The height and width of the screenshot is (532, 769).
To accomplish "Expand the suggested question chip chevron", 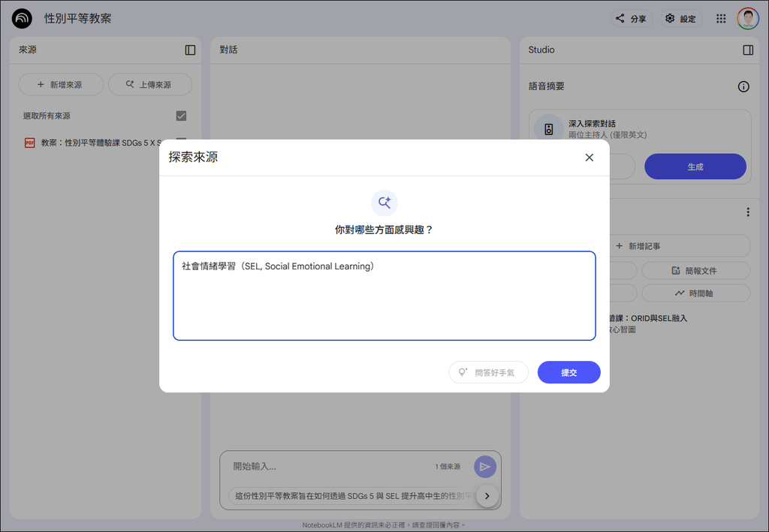I will click(487, 496).
